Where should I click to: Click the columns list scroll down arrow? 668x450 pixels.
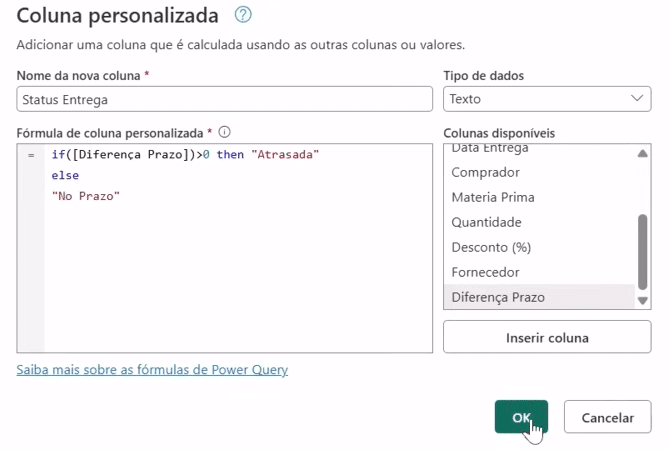pos(642,300)
